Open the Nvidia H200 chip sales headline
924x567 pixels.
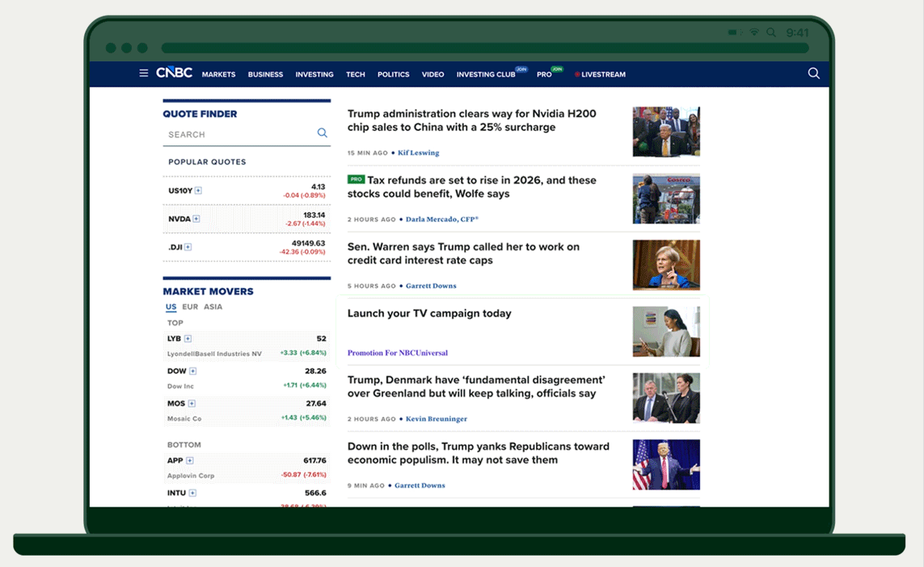tap(471, 120)
